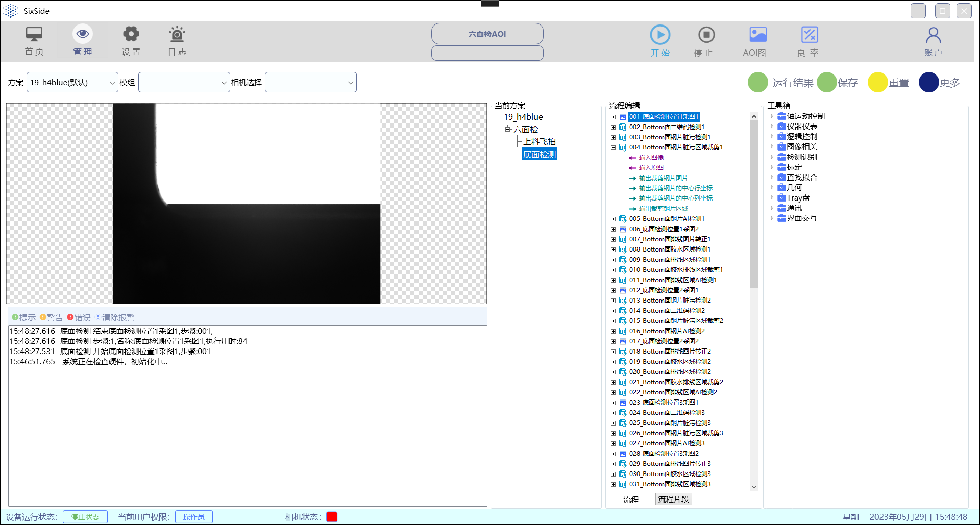
Task: Click the 几何 toolbox folder icon
Action: click(x=781, y=188)
